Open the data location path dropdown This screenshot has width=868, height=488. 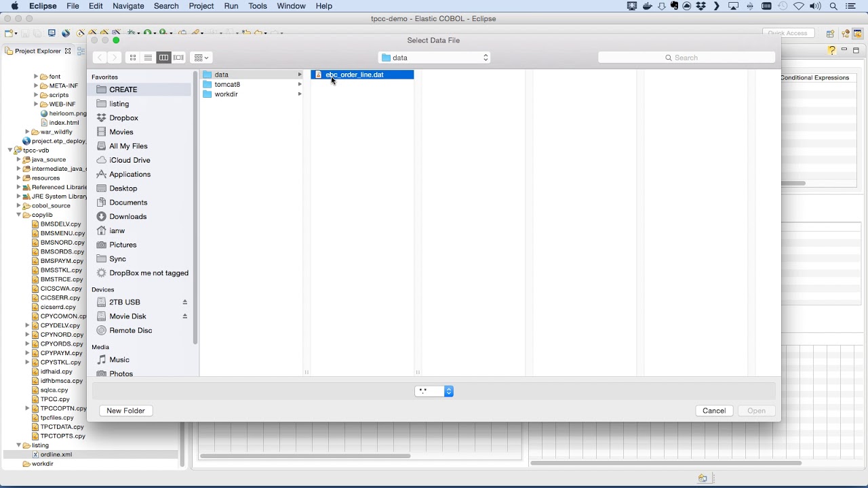coord(435,58)
